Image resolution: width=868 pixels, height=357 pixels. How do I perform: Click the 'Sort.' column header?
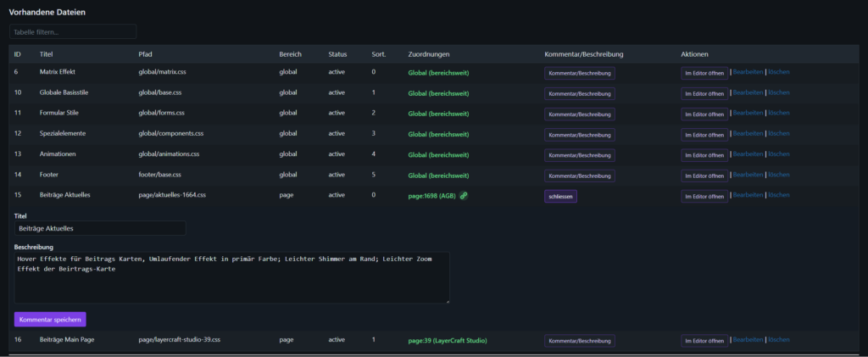[x=379, y=54]
